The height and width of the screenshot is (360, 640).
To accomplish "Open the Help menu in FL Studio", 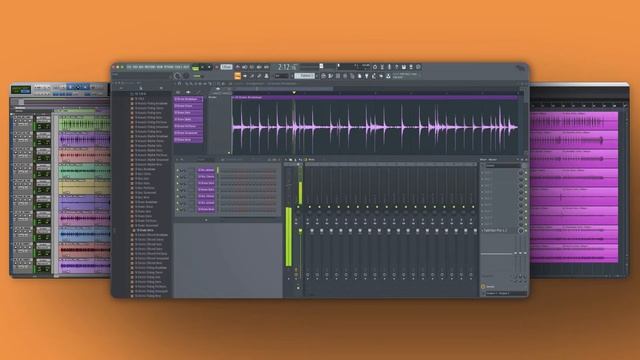I will click(x=186, y=67).
